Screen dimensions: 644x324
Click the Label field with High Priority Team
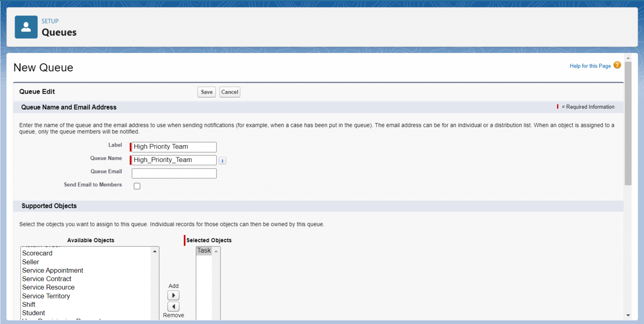coord(174,147)
